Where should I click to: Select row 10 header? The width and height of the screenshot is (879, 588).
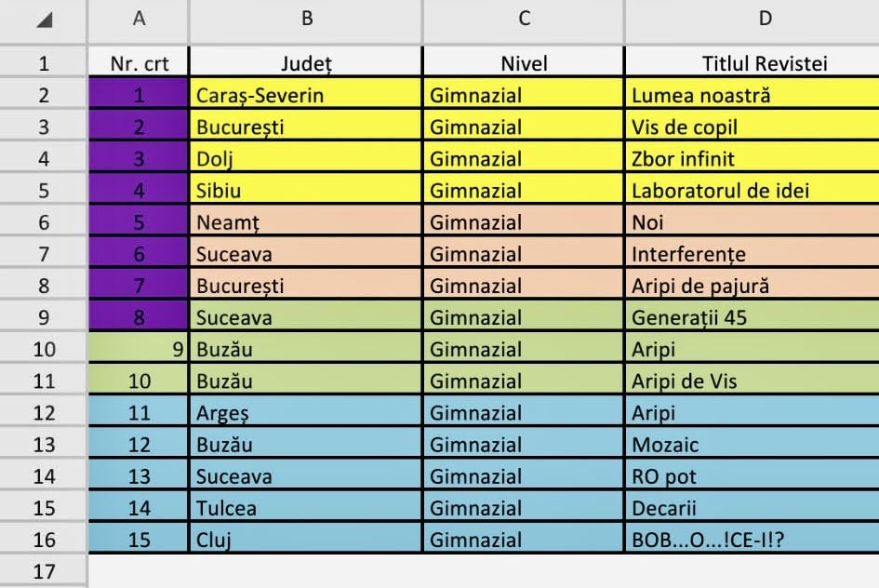pyautogui.click(x=43, y=349)
